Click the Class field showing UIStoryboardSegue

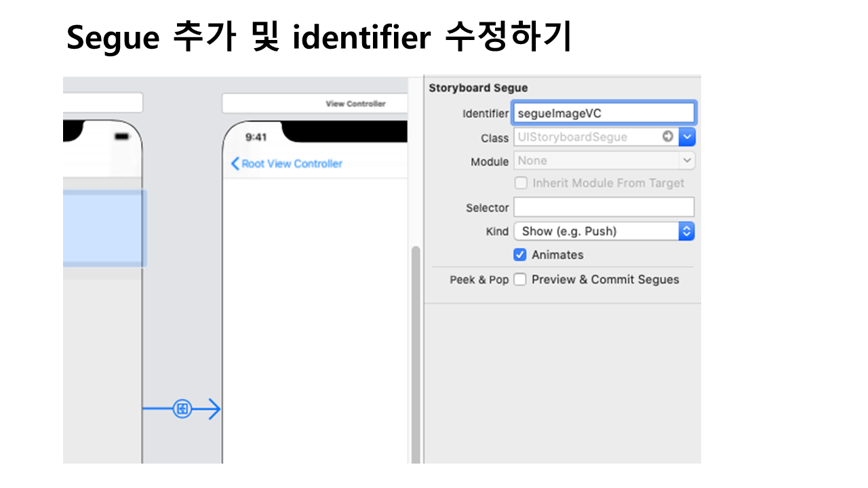(587, 137)
